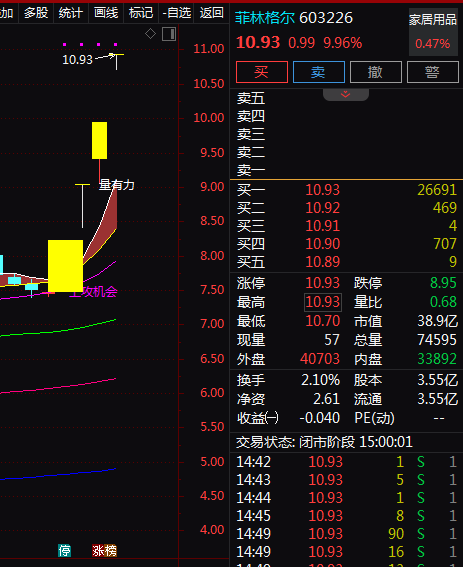The height and width of the screenshot is (567, 463).
Task: Click the 撤 cancel order button
Action: (x=376, y=72)
